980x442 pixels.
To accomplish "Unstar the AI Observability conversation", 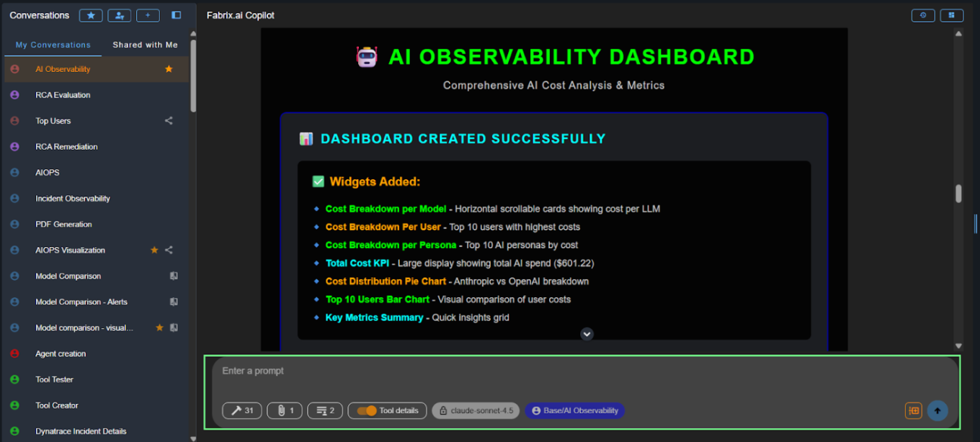I will coord(169,69).
